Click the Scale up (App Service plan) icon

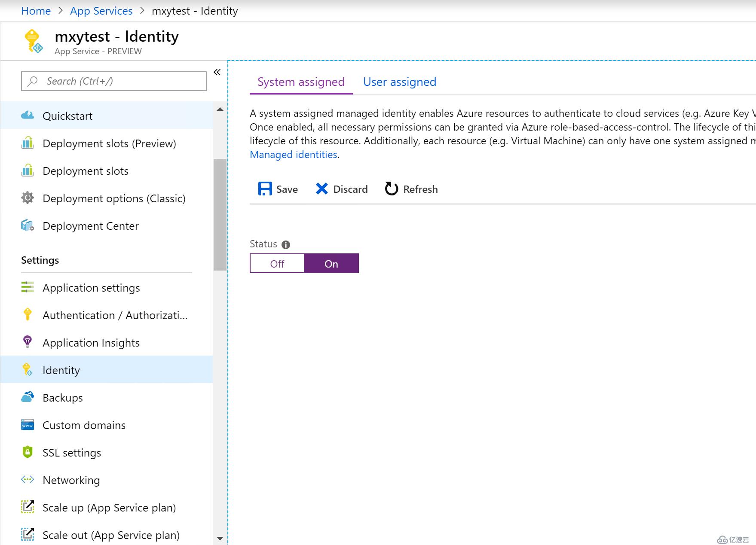[28, 507]
